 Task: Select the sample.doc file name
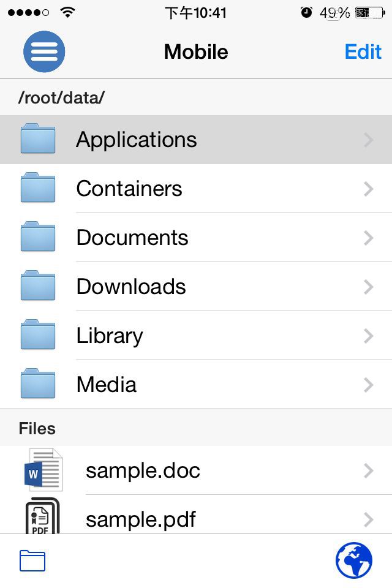pyautogui.click(x=143, y=470)
